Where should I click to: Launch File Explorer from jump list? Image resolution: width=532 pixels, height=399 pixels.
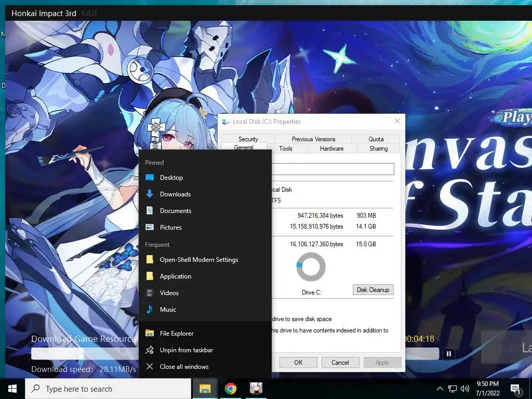coord(205,334)
